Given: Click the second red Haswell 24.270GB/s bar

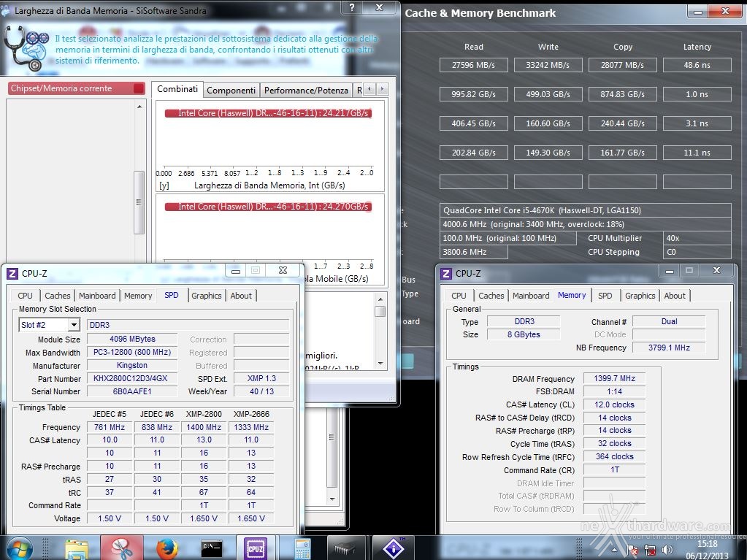Looking at the screenshot, I should [x=268, y=207].
